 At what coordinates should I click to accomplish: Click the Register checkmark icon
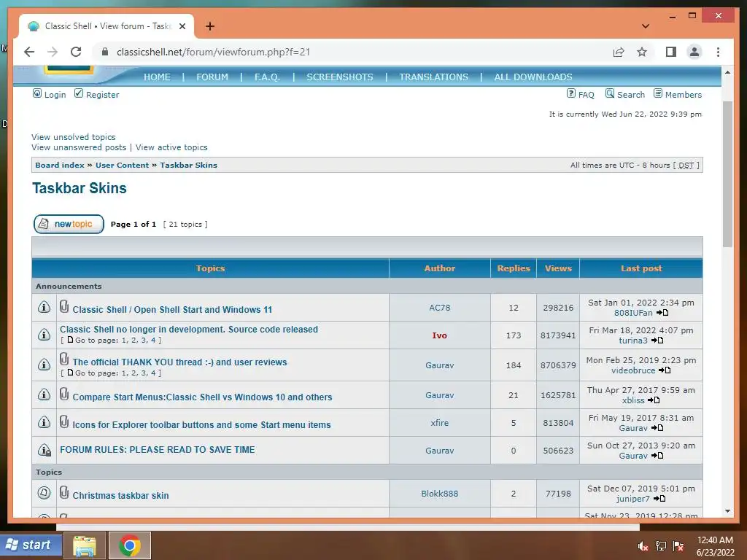(79, 93)
